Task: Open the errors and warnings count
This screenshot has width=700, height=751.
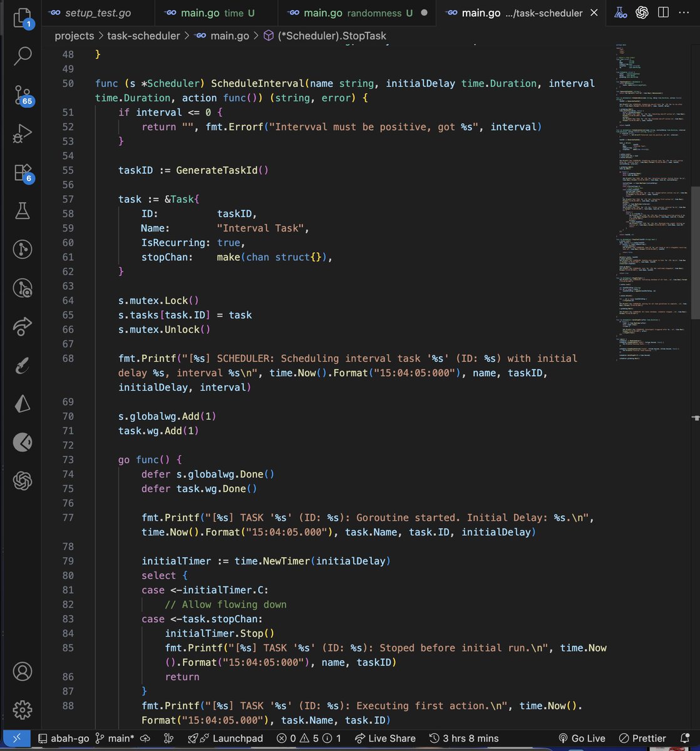Action: pos(309,738)
